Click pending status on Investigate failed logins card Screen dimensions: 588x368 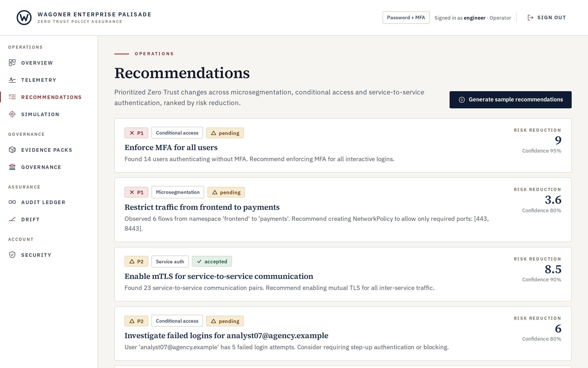(225, 321)
